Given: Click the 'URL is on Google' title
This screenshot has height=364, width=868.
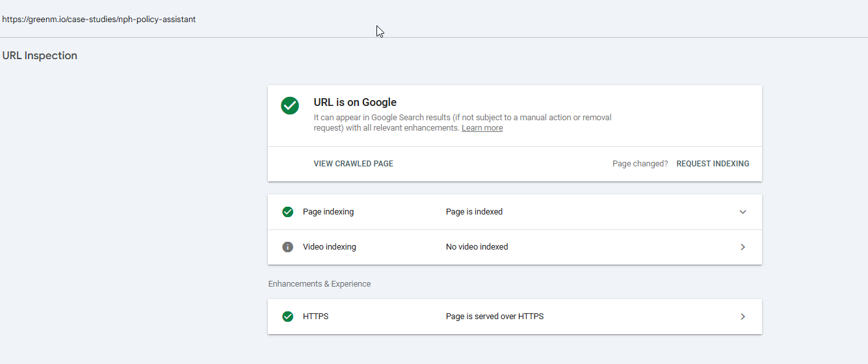Looking at the screenshot, I should coord(355,102).
